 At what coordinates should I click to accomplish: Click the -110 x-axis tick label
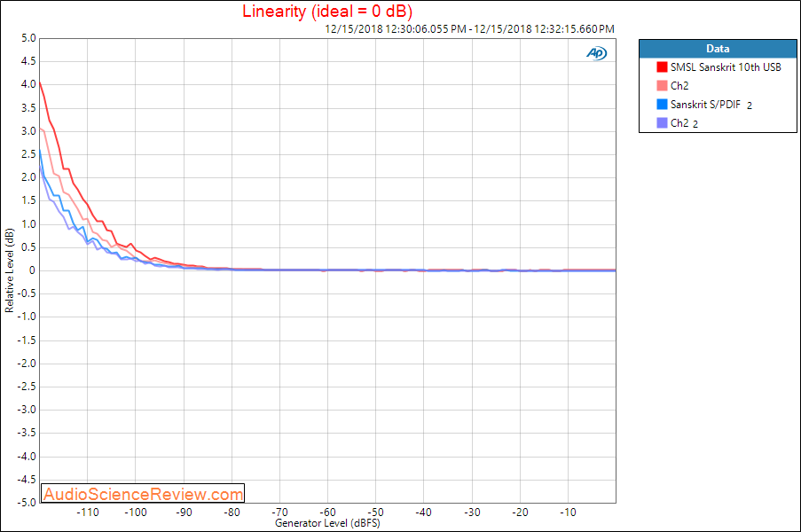(87, 512)
